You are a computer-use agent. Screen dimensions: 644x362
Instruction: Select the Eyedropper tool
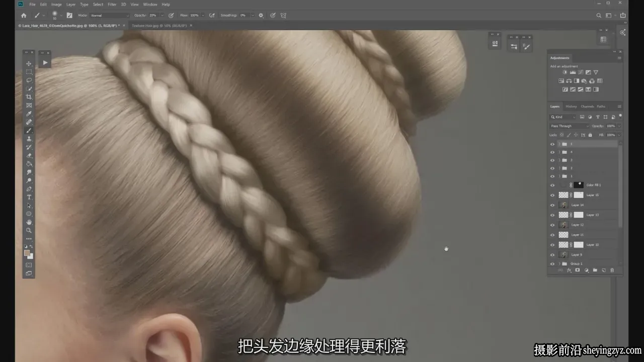tap(29, 114)
